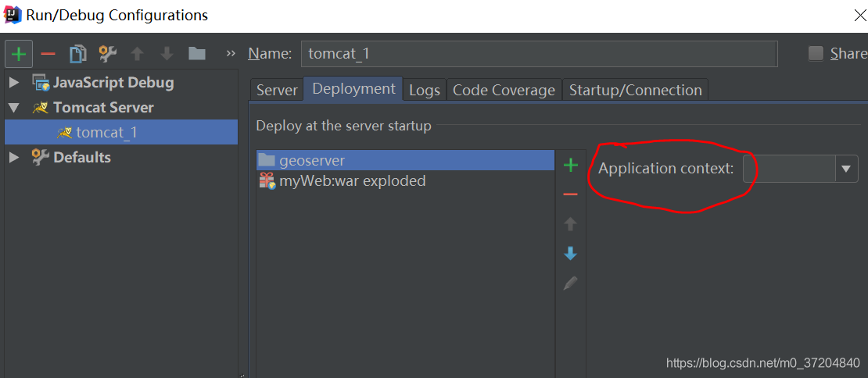This screenshot has width=868, height=378.
Task: Click myWeb:war exploded artifact icon
Action: coord(267,180)
